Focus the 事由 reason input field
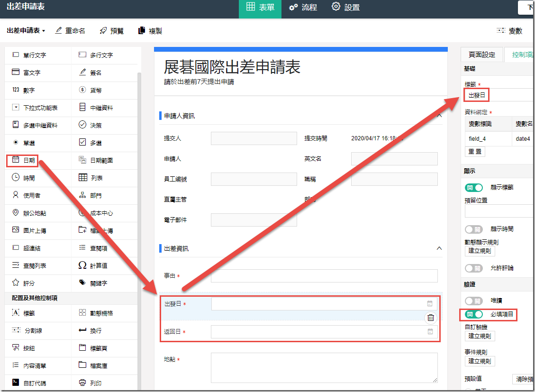This screenshot has width=535, height=392. coord(324,276)
